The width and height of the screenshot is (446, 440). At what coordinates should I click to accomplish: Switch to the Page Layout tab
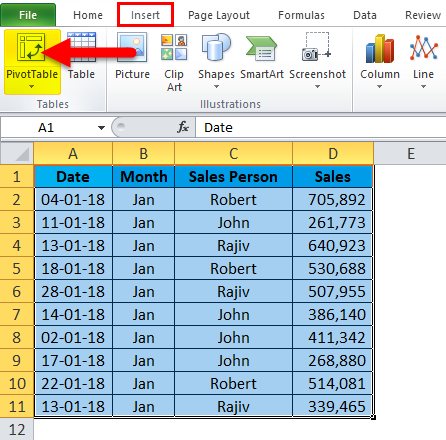tap(219, 15)
